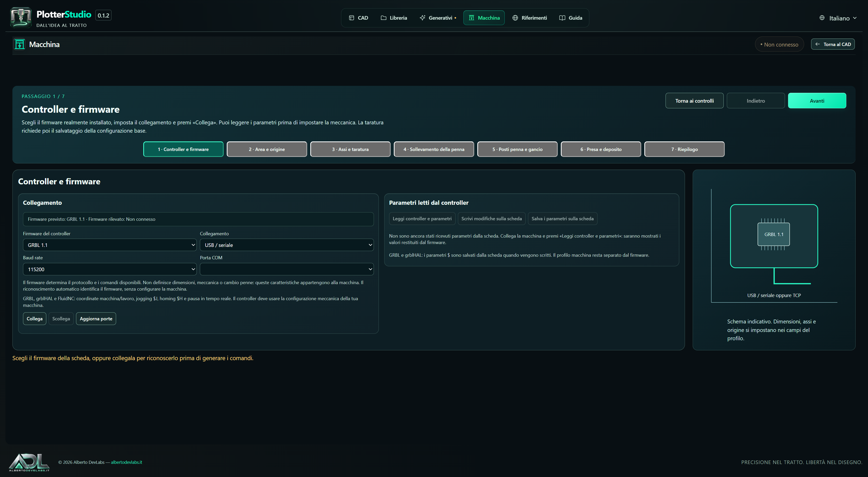The width and height of the screenshot is (868, 477).
Task: Open the Generativi tab
Action: (x=438, y=18)
